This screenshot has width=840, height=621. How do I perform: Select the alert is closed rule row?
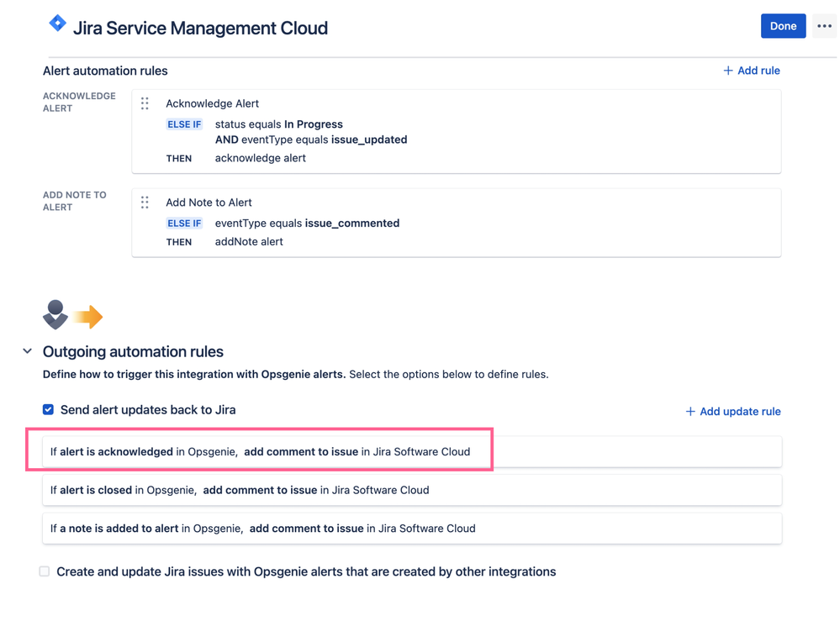412,490
